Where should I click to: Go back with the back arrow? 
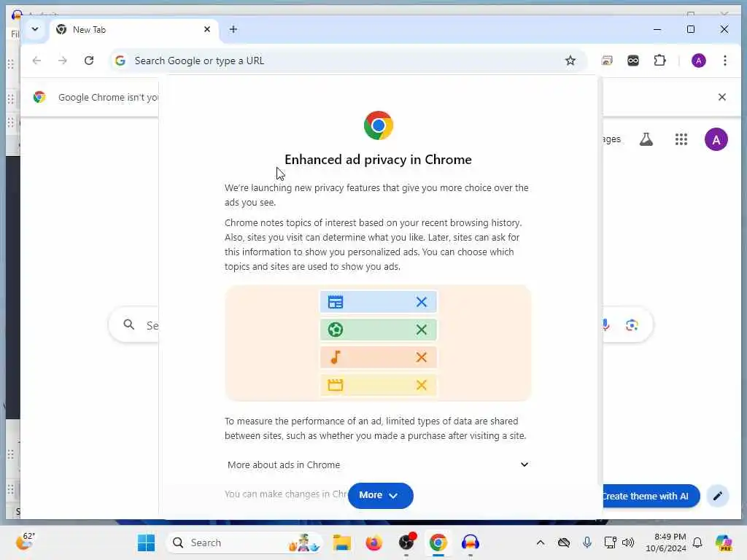36,61
